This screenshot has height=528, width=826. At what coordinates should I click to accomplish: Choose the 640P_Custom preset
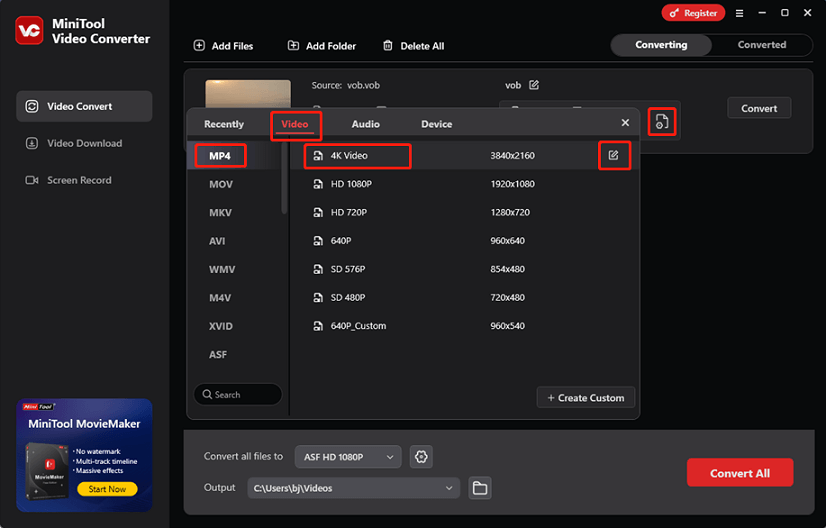coord(465,326)
